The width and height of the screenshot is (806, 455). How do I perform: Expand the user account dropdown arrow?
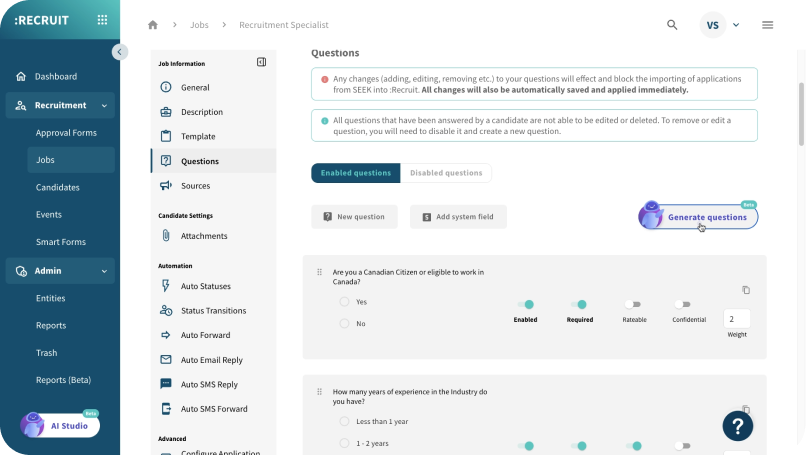[736, 25]
